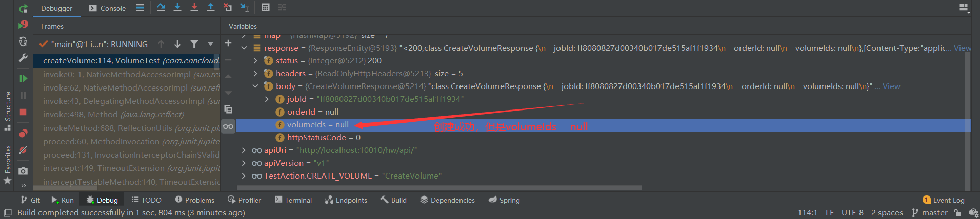Screen dimensions: 980x219
Task: Select the next frame down arrow
Action: [x=177, y=44]
